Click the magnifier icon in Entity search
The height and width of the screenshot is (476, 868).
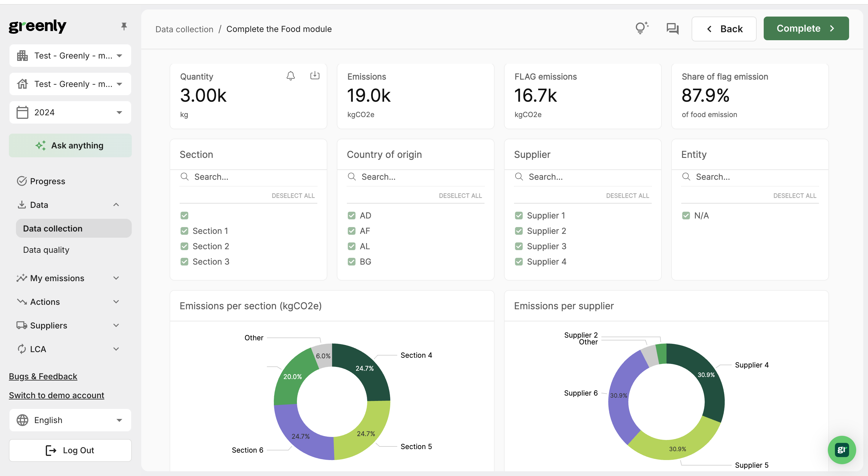(686, 177)
